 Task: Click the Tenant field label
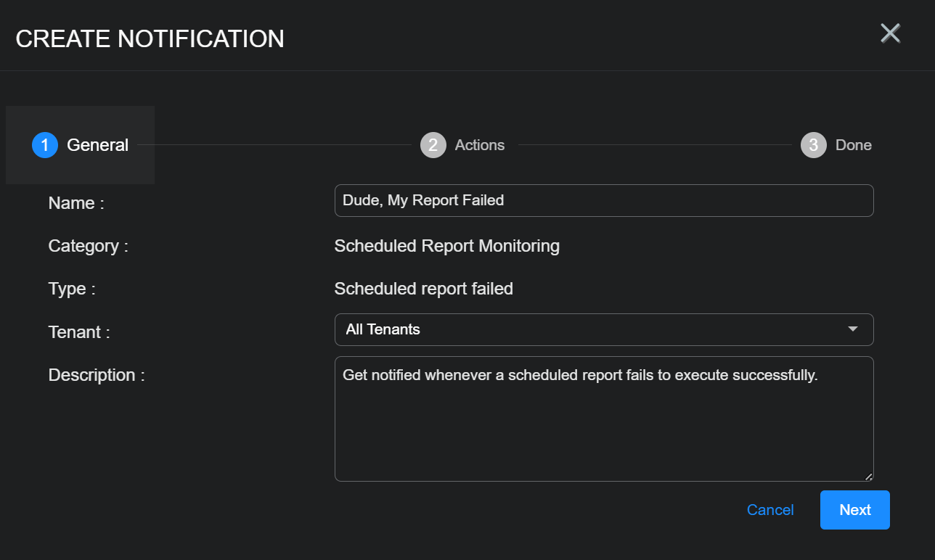(79, 332)
